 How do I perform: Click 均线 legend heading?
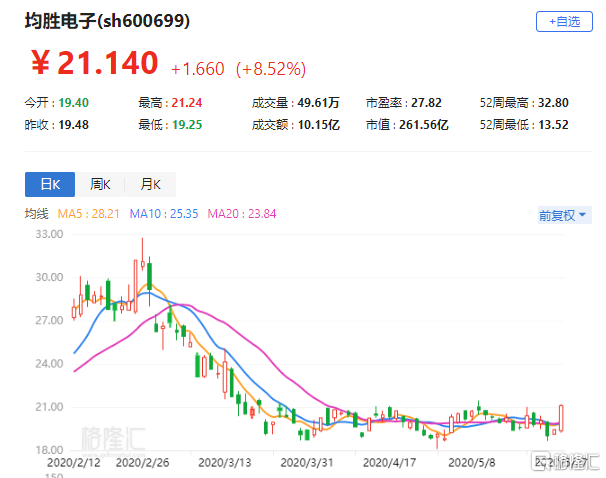tap(37, 214)
